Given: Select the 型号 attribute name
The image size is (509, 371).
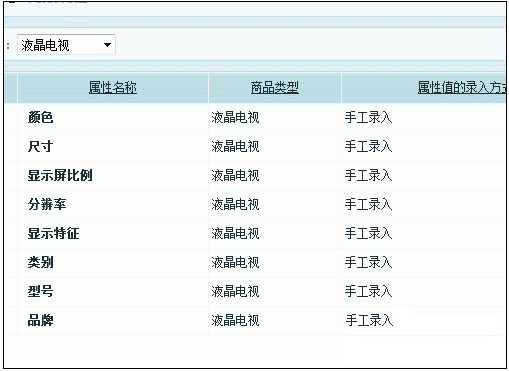Looking at the screenshot, I should point(40,291).
